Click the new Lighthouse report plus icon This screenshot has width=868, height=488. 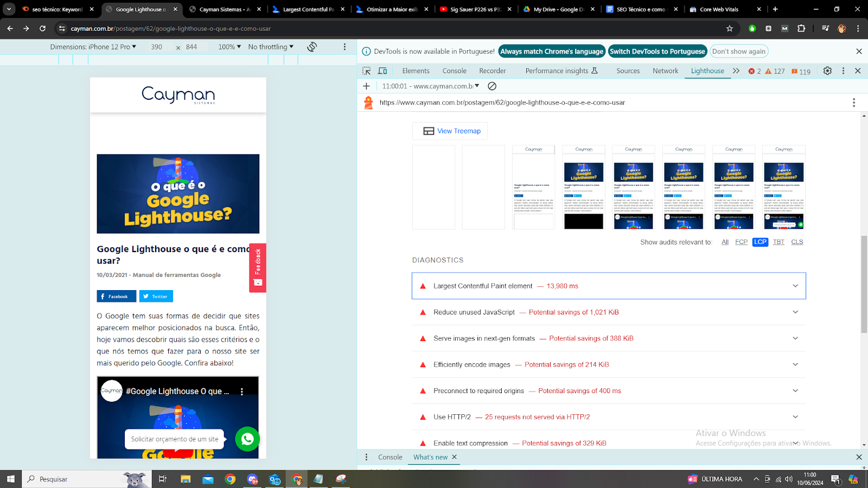(366, 86)
